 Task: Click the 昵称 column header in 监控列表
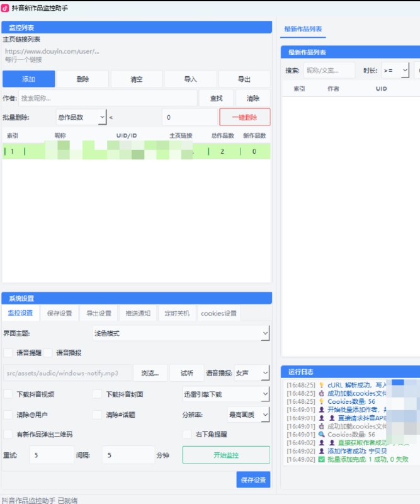[60, 135]
